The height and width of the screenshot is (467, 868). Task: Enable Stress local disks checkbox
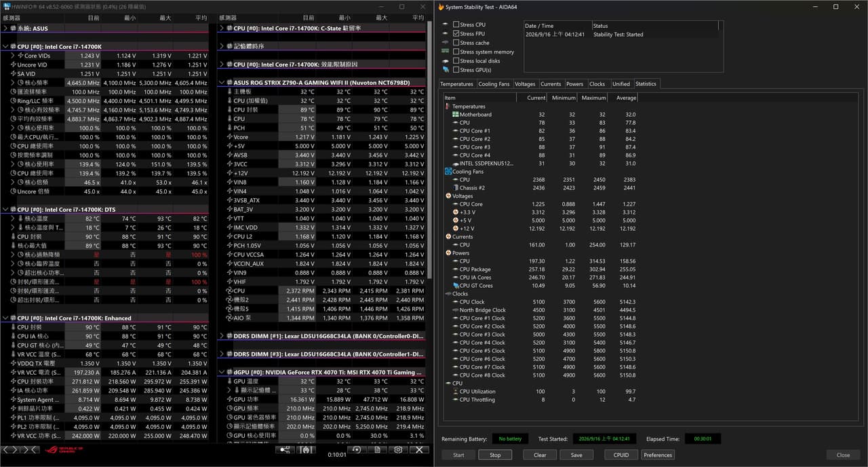[x=456, y=61]
